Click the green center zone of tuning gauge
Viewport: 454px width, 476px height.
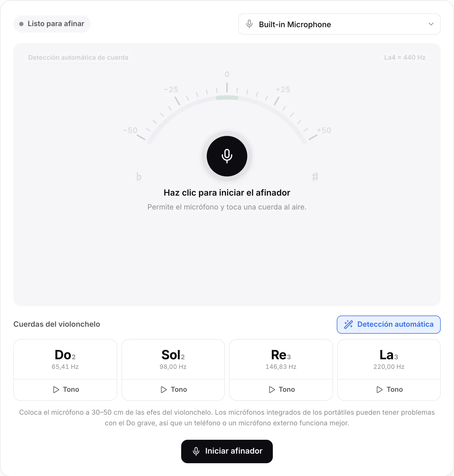click(227, 98)
